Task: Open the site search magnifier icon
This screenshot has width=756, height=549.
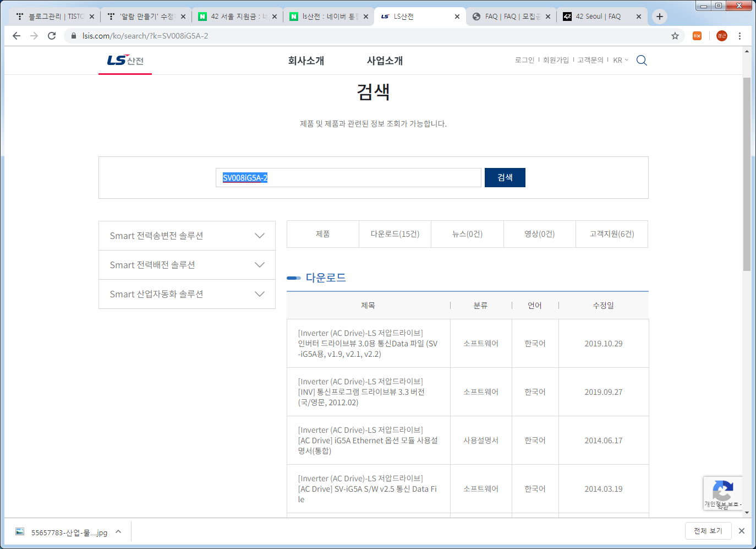Action: click(642, 60)
